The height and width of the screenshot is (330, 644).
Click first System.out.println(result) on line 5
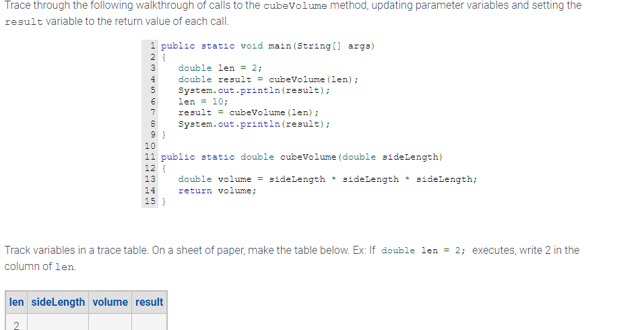pos(254,90)
